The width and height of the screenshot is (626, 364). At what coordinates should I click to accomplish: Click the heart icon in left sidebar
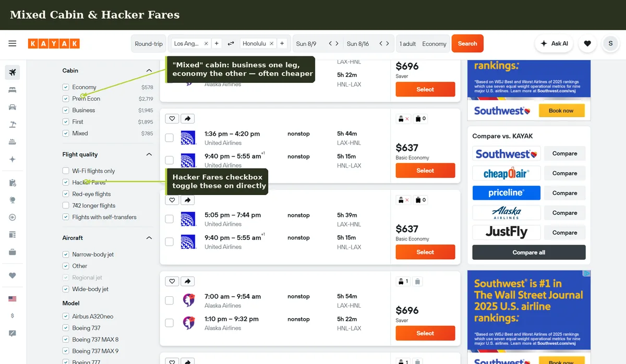(13, 275)
